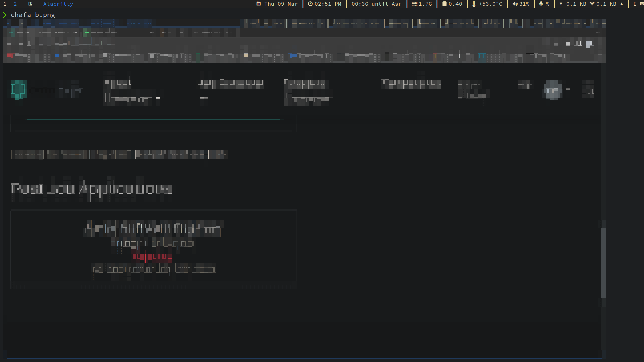Image resolution: width=644 pixels, height=362 pixels.
Task: Switch to workspace 2
Action: tap(15, 4)
